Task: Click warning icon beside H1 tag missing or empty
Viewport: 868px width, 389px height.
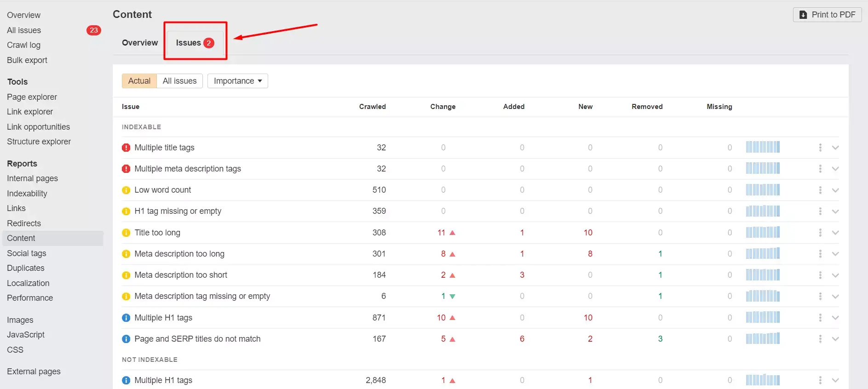Action: pos(126,211)
